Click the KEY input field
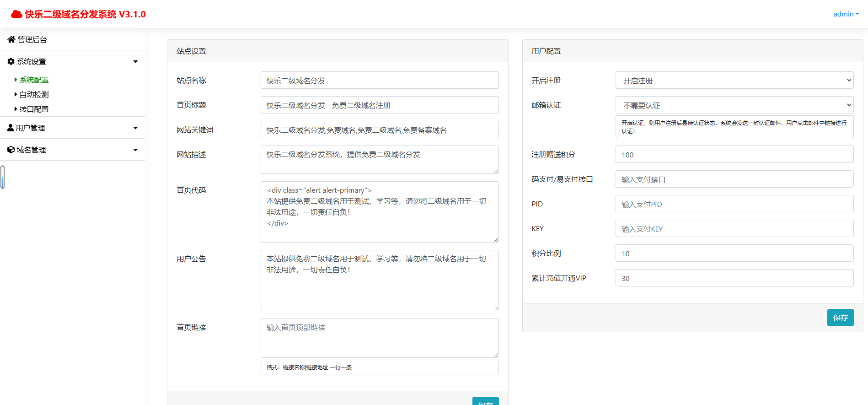Image resolution: width=868 pixels, height=405 pixels. coord(734,228)
